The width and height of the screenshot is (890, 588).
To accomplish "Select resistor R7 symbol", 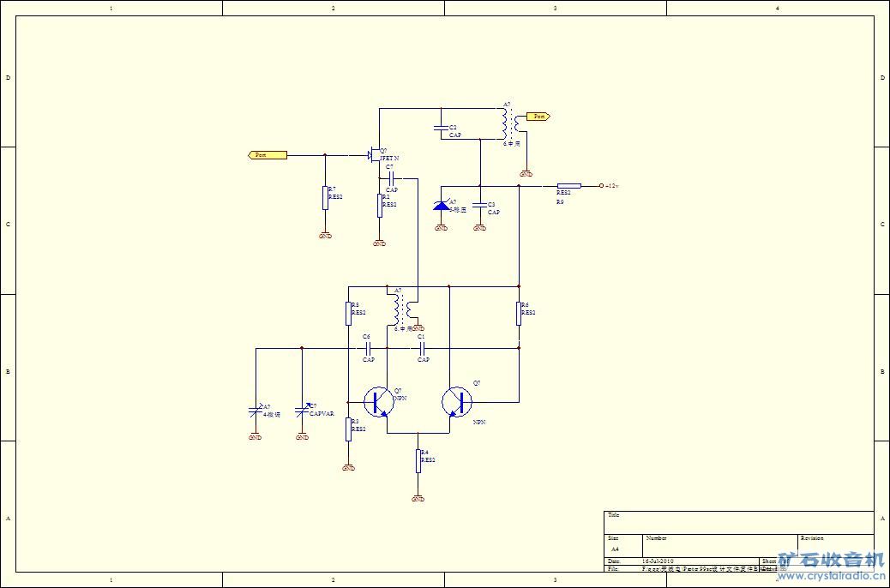I will coord(325,197).
